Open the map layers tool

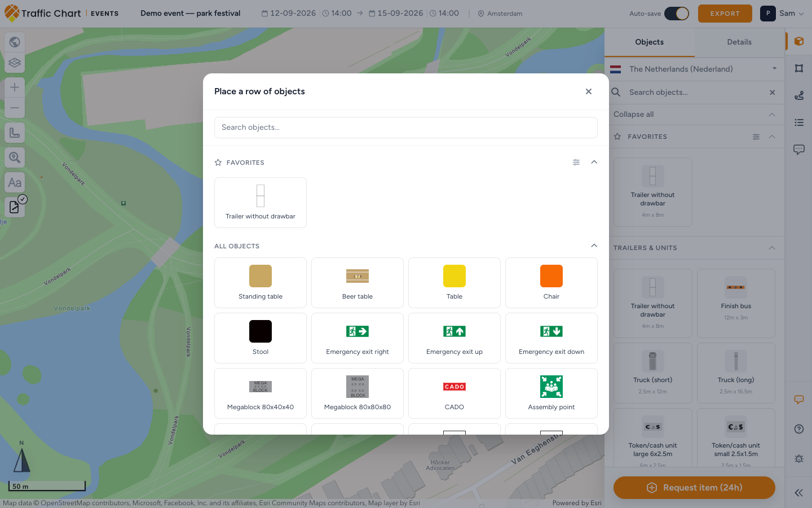pyautogui.click(x=15, y=63)
